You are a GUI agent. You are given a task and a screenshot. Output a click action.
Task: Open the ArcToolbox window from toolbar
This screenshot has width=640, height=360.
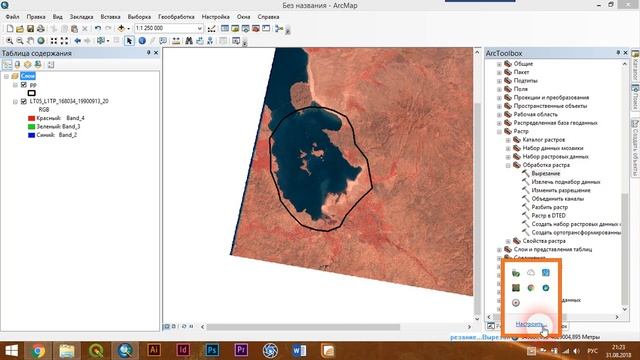pyautogui.click(x=256, y=29)
